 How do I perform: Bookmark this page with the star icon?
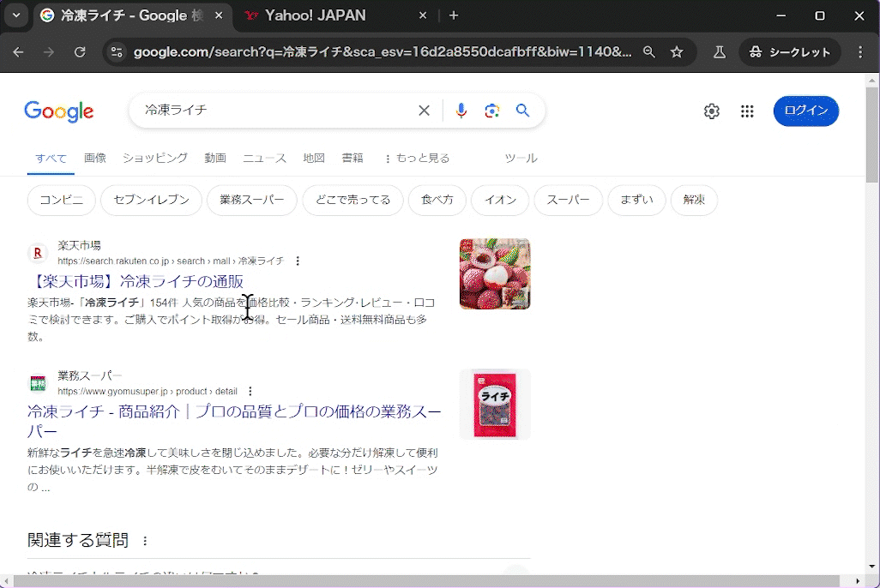click(x=677, y=52)
